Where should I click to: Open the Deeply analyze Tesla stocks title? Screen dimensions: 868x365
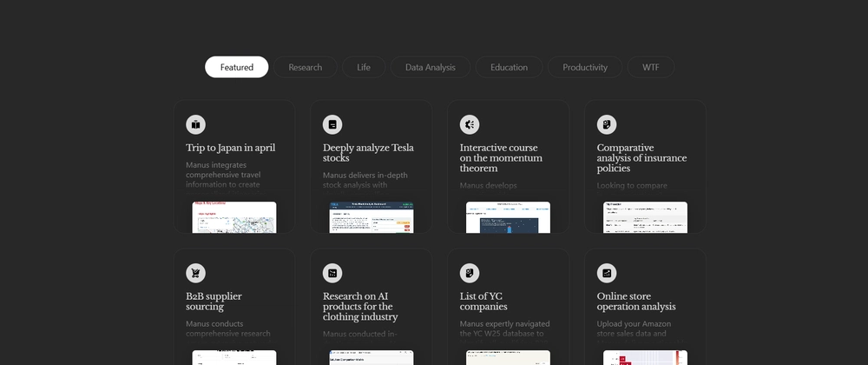click(368, 153)
